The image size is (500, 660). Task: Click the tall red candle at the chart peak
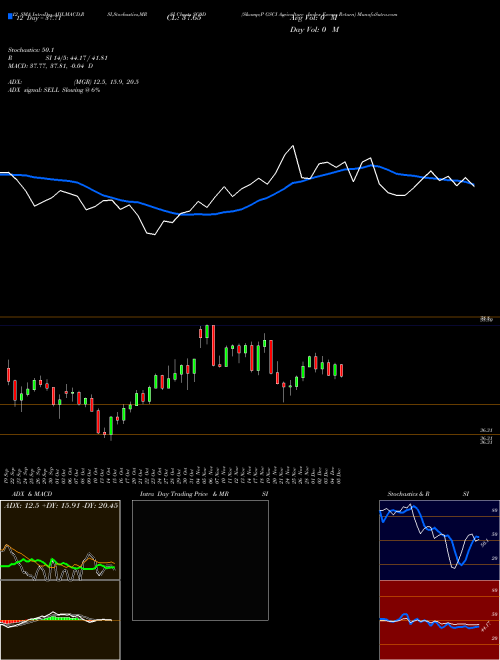[x=213, y=345]
